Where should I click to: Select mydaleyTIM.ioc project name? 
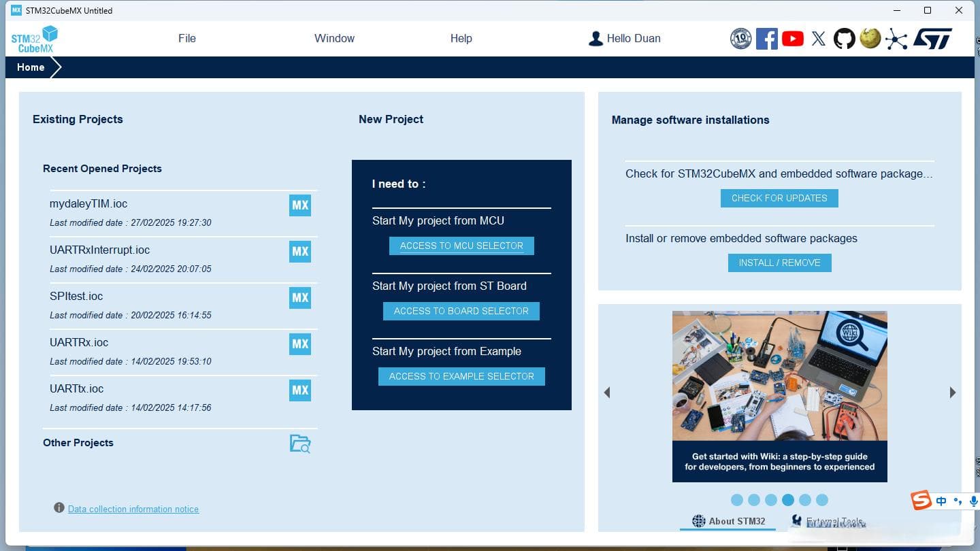tap(88, 203)
